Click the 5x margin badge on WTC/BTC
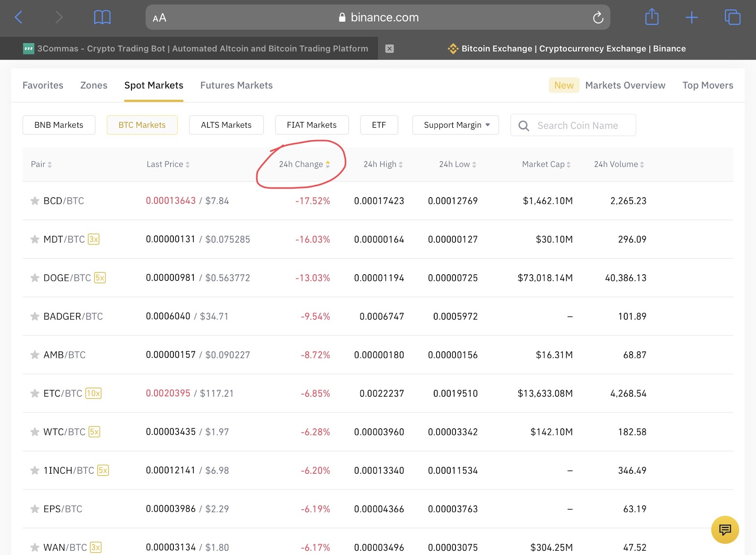 94,432
